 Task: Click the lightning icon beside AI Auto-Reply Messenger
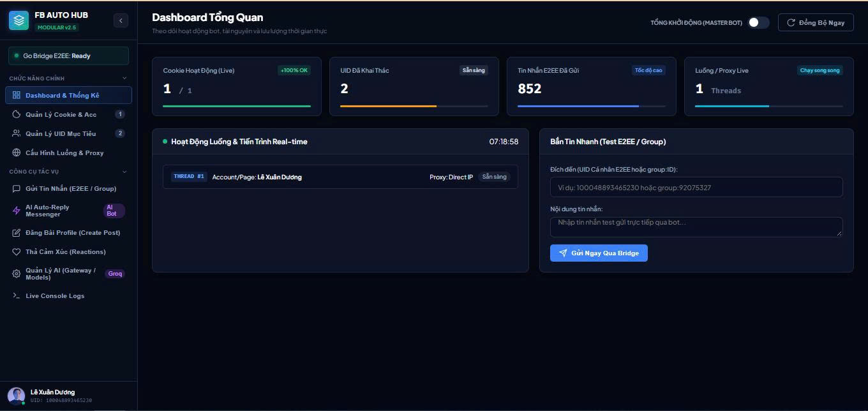(x=17, y=211)
